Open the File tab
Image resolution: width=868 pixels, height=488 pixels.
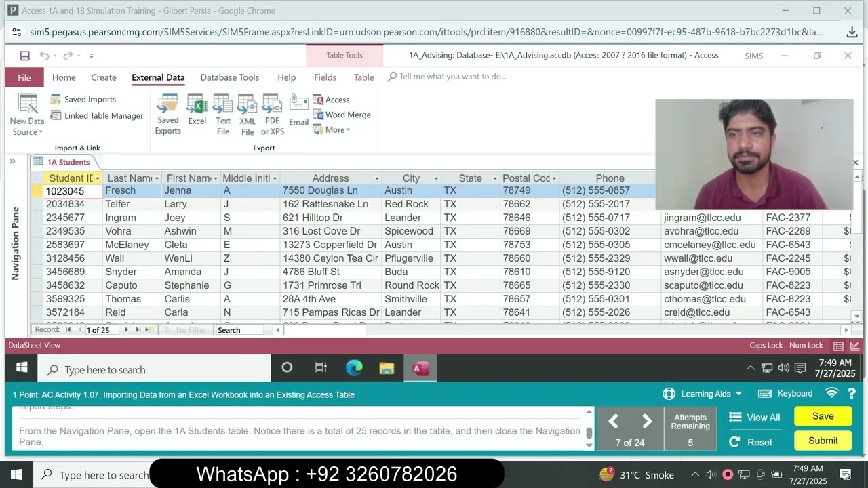click(x=24, y=77)
